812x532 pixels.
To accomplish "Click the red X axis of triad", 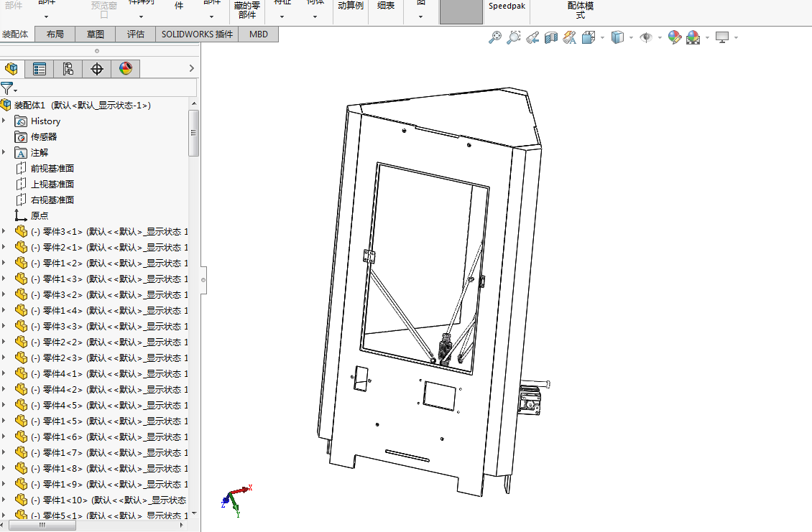I will click(241, 489).
